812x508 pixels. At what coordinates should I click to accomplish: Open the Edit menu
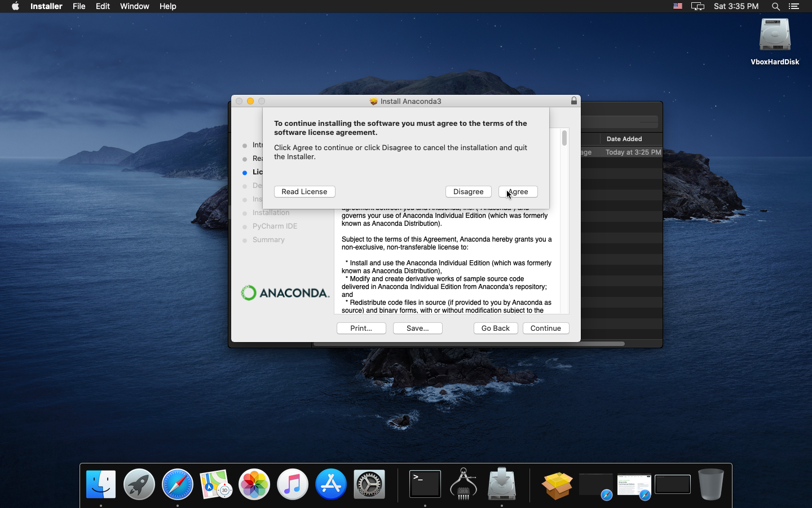pyautogui.click(x=103, y=6)
